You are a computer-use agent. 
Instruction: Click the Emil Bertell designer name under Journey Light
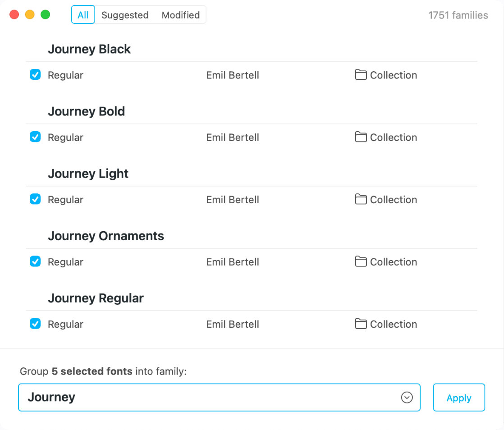(x=232, y=199)
